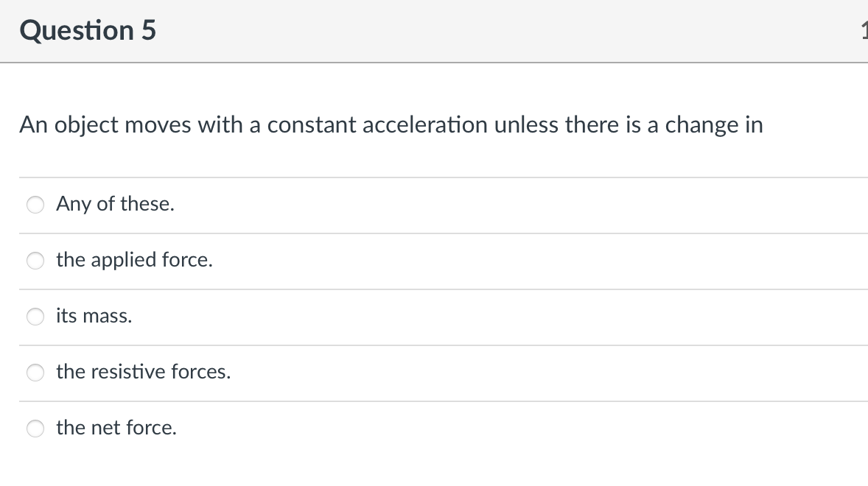
Task: Click the answer text "the applied force."
Action: (x=134, y=260)
